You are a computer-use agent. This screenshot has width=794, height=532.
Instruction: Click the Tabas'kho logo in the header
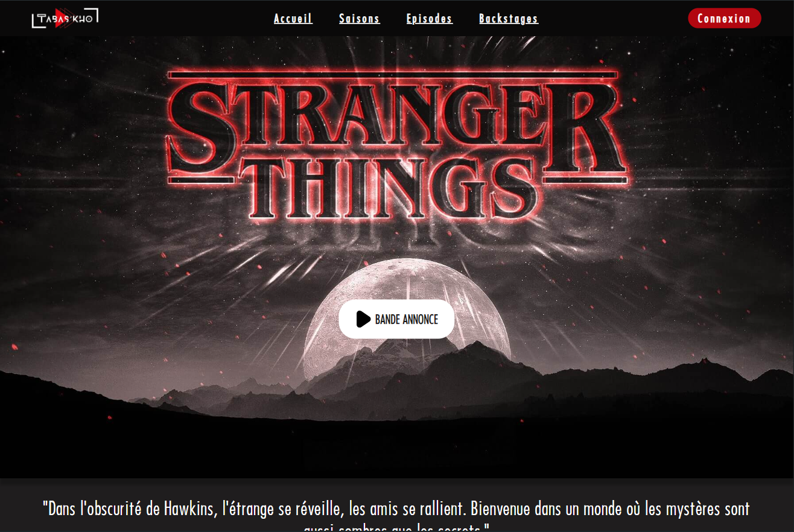click(x=65, y=18)
